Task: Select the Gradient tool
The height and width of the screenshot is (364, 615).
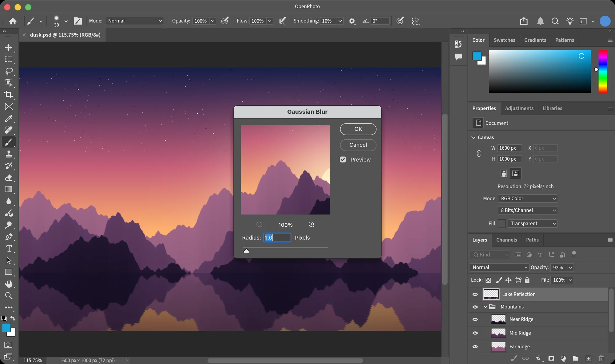Action: tap(9, 189)
